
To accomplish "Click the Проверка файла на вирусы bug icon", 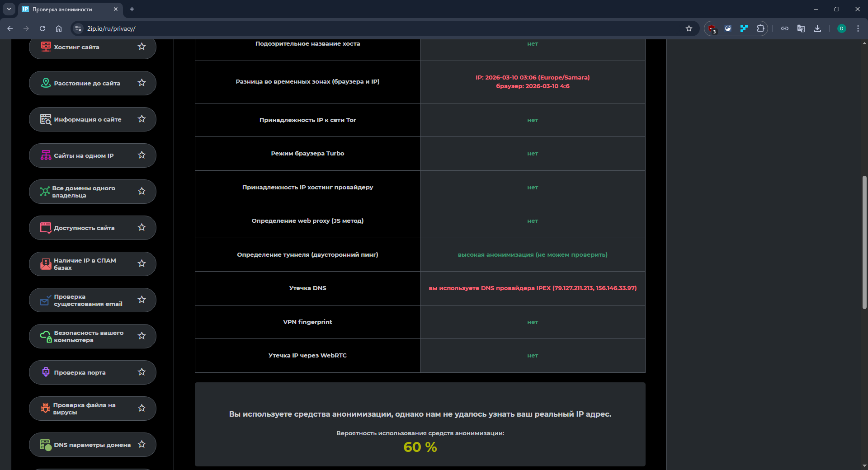I will [46, 408].
